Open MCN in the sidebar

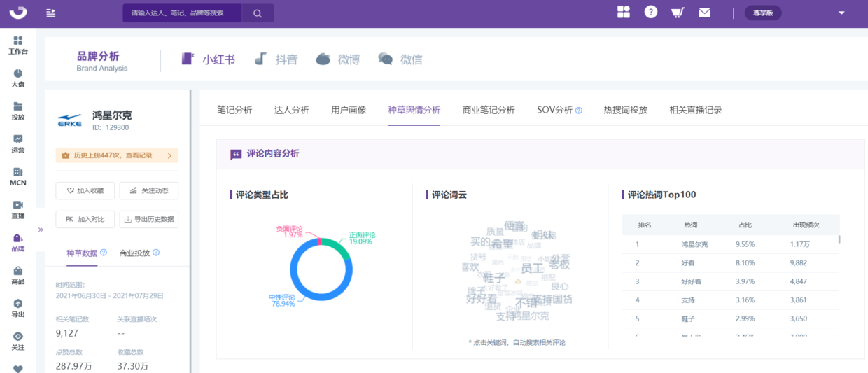click(18, 177)
